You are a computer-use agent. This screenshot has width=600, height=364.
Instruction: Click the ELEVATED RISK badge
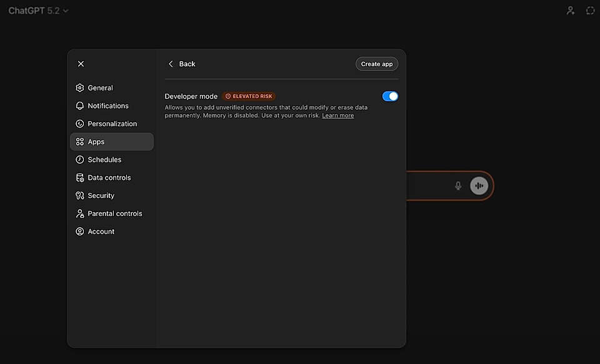[249, 96]
